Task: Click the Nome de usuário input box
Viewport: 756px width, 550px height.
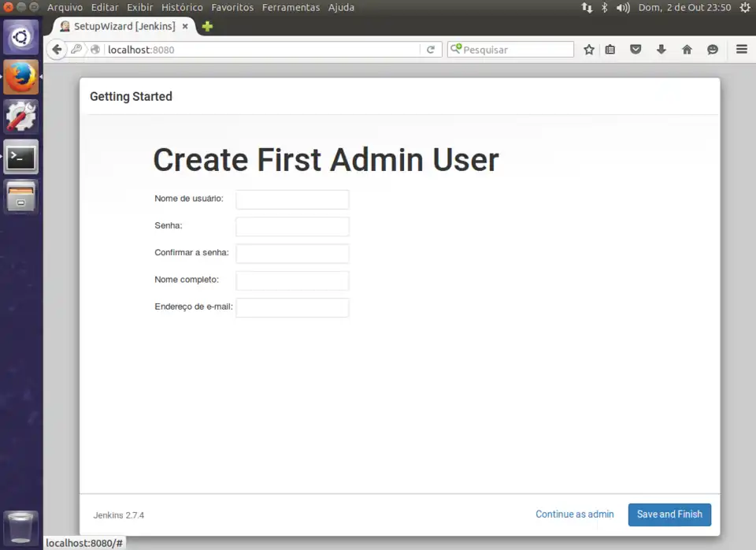Action: click(x=292, y=199)
